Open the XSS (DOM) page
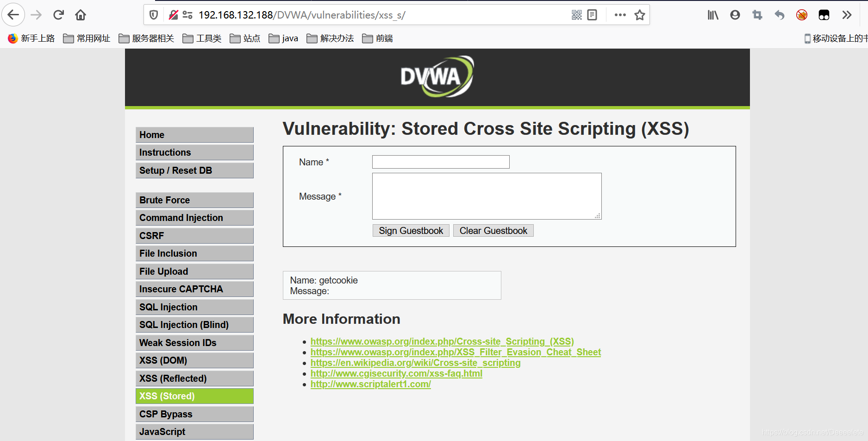The height and width of the screenshot is (441, 868). [194, 360]
